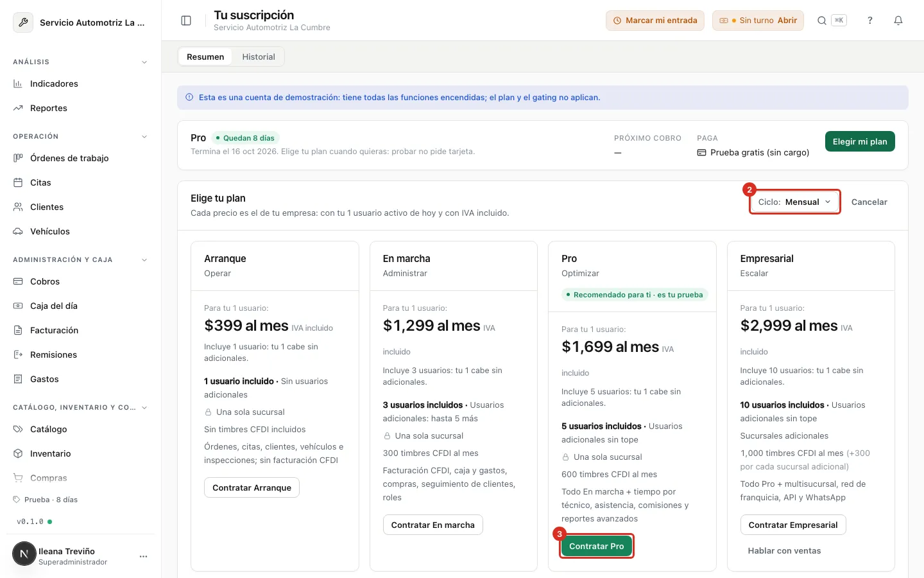Screen dimensions: 924x578
Task: Collapse the OPERACIÓN sidebar group
Action: (x=144, y=137)
